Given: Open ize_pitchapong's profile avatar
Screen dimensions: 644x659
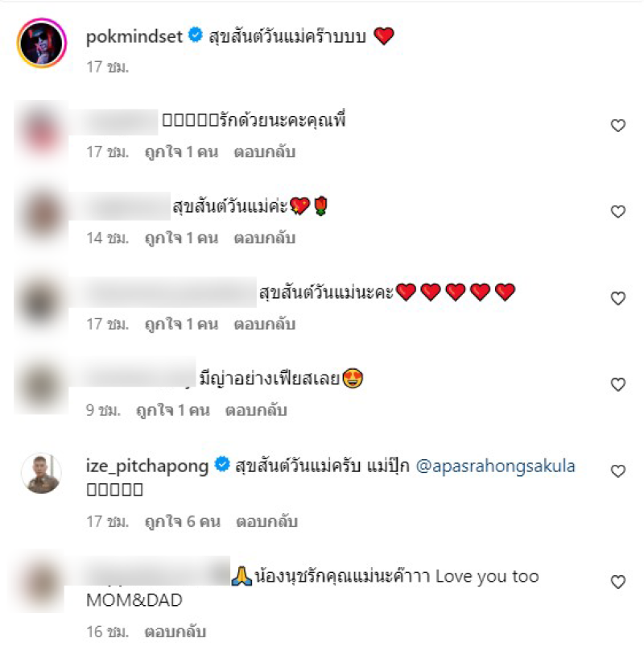Looking at the screenshot, I should pyautogui.click(x=41, y=473).
